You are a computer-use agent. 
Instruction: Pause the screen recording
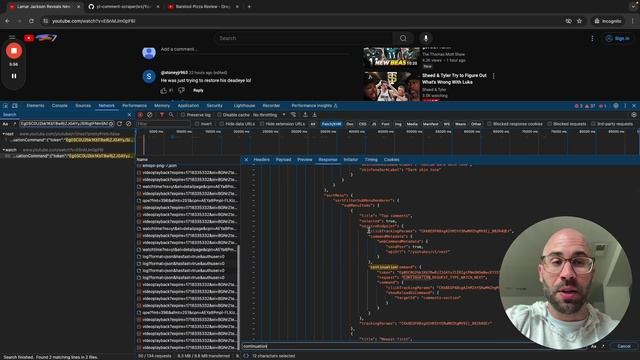coord(14,76)
